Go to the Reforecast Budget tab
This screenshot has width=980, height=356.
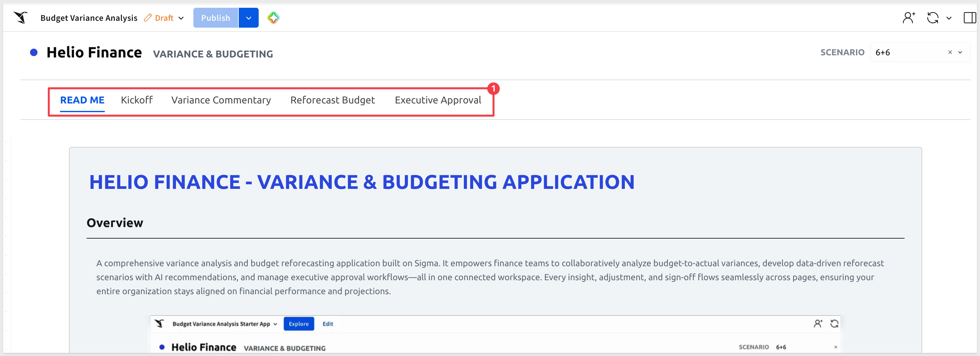(332, 100)
